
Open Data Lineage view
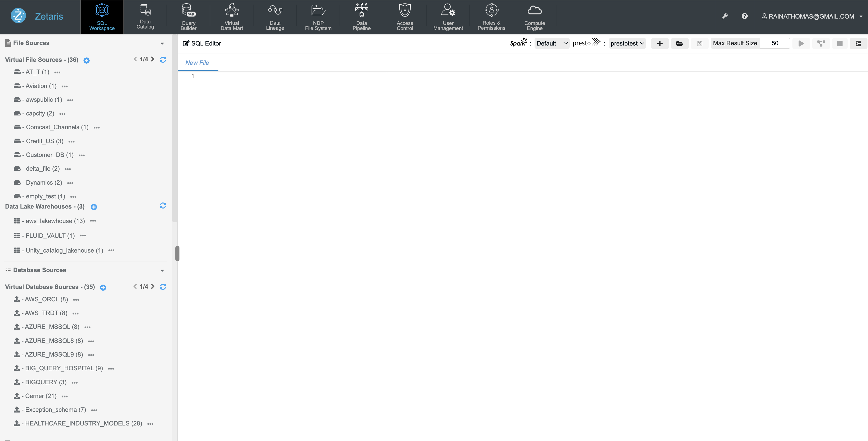tap(275, 17)
